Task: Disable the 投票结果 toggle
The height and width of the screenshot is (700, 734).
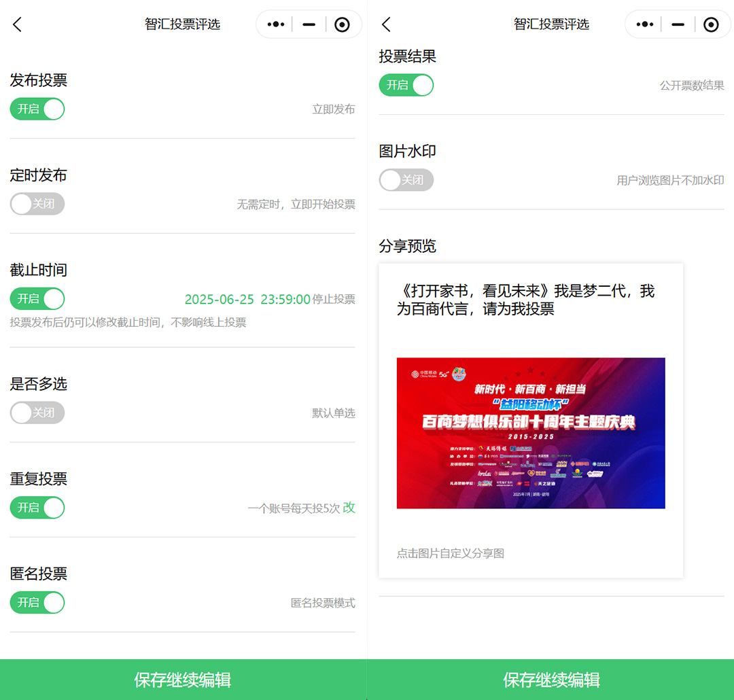Action: [406, 85]
